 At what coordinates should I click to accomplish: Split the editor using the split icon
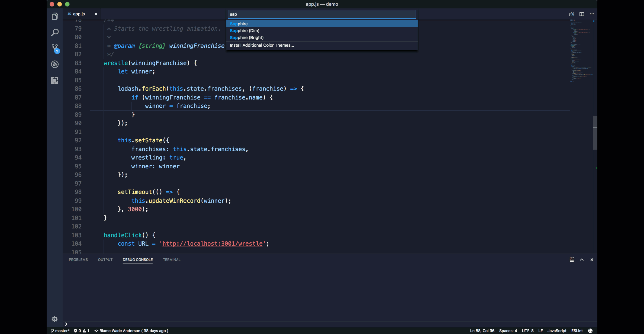click(582, 14)
